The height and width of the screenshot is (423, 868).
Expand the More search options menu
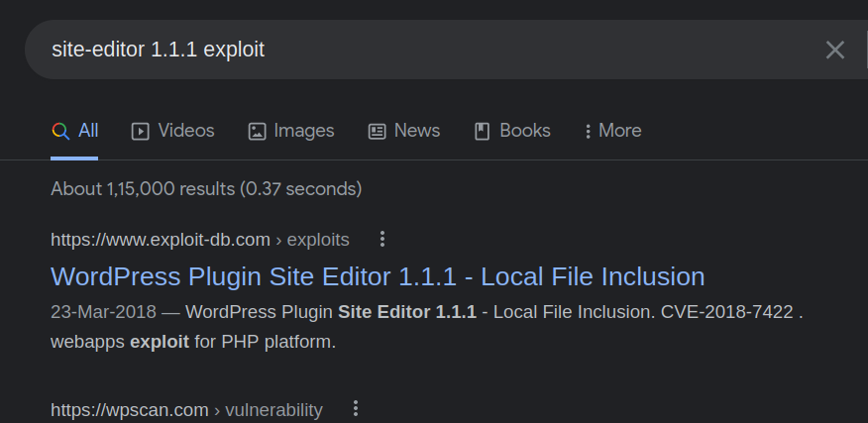612,131
